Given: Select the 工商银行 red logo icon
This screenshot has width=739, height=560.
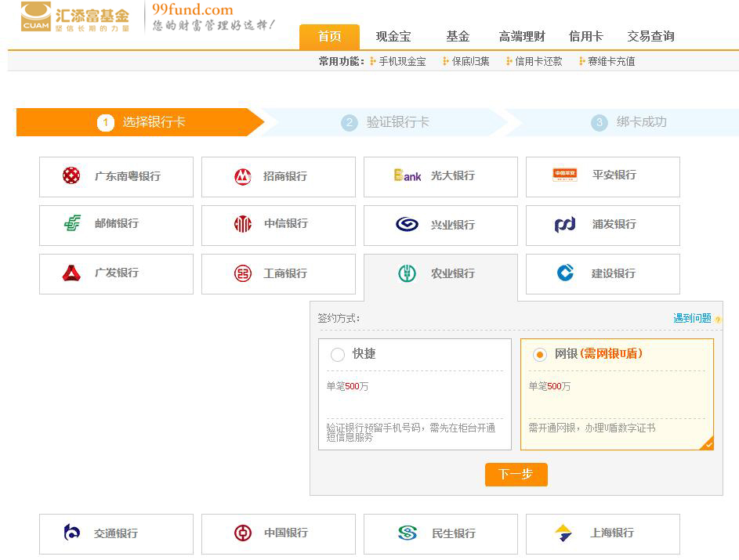Looking at the screenshot, I should [x=243, y=273].
